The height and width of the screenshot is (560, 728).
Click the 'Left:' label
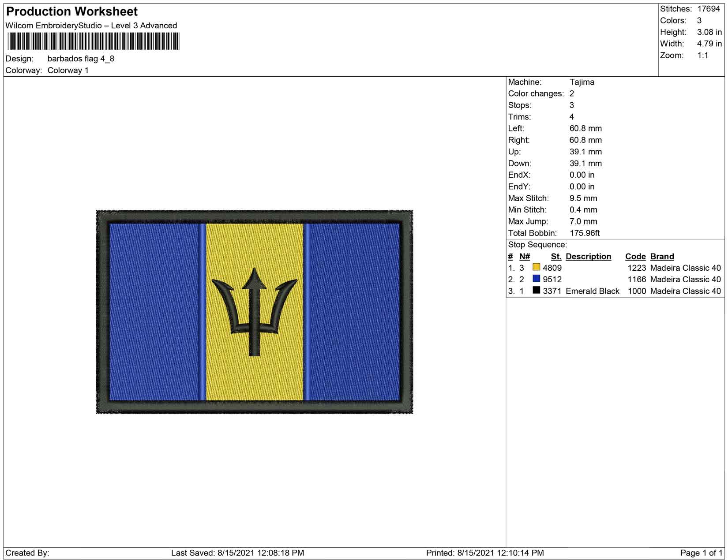516,128
